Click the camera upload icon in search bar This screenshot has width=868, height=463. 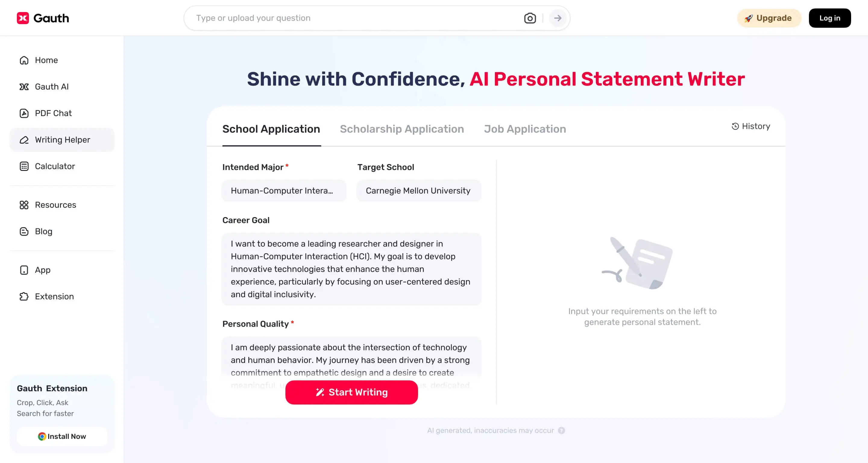pyautogui.click(x=529, y=18)
